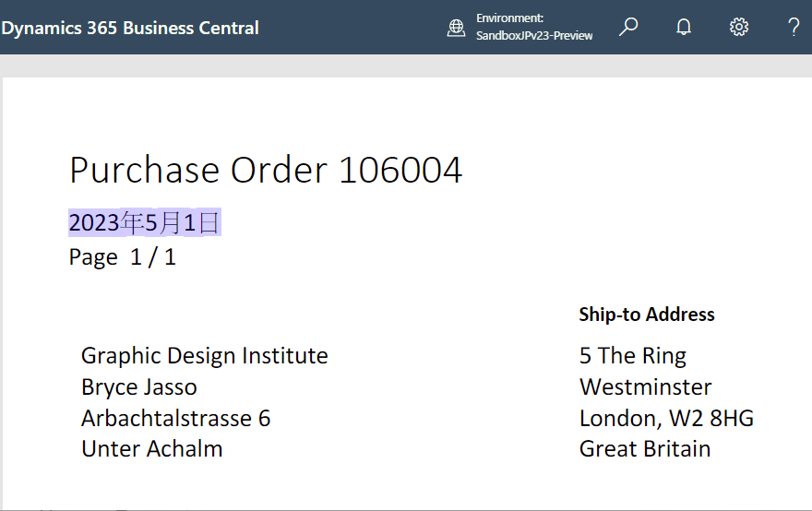
Task: Click the 5 The Ring address
Action: [x=633, y=356]
